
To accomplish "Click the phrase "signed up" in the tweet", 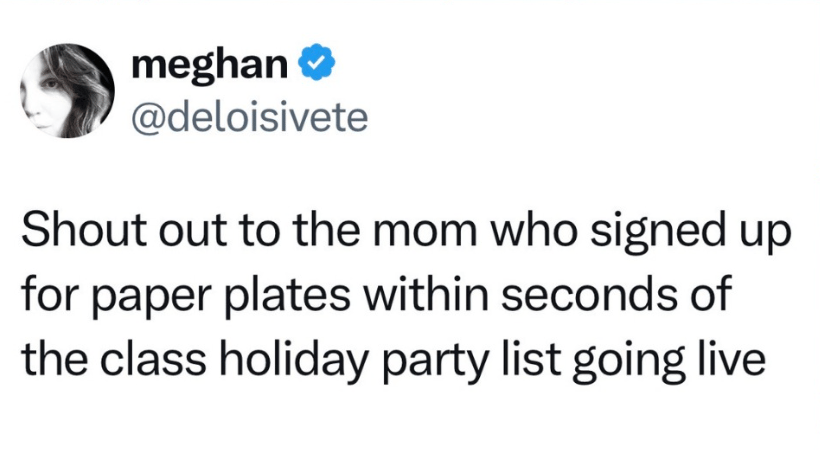I will pos(690,233).
